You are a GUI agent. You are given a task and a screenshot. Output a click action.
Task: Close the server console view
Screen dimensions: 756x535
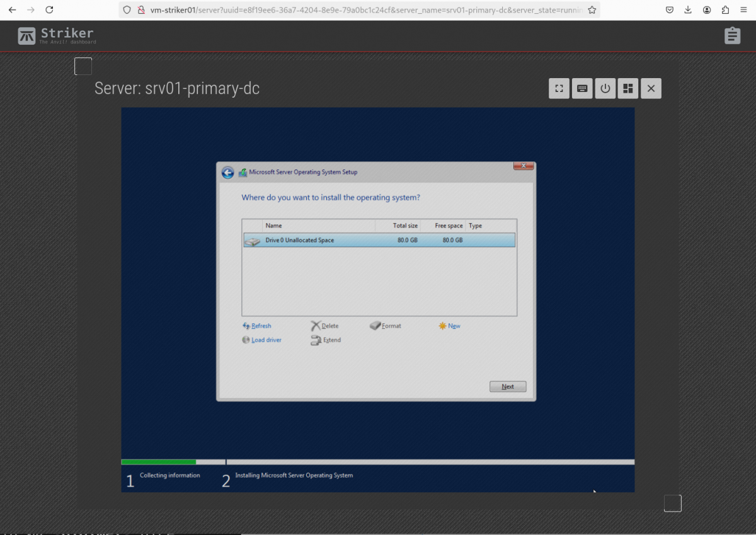tap(651, 88)
